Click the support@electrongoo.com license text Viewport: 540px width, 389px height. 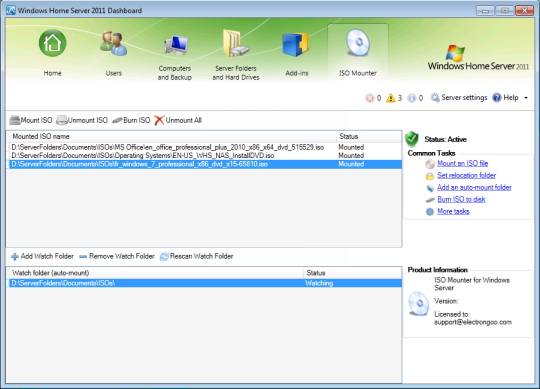(473, 322)
